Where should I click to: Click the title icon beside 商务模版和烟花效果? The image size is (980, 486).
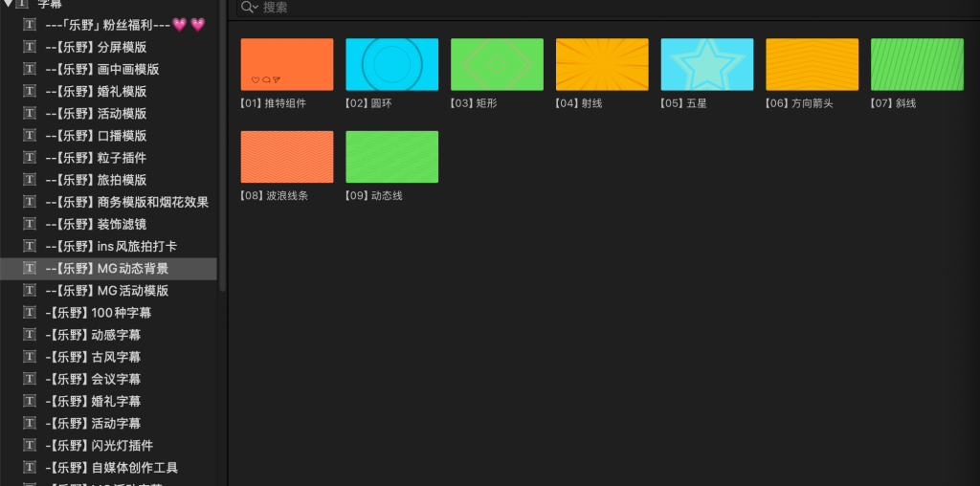[x=30, y=202]
